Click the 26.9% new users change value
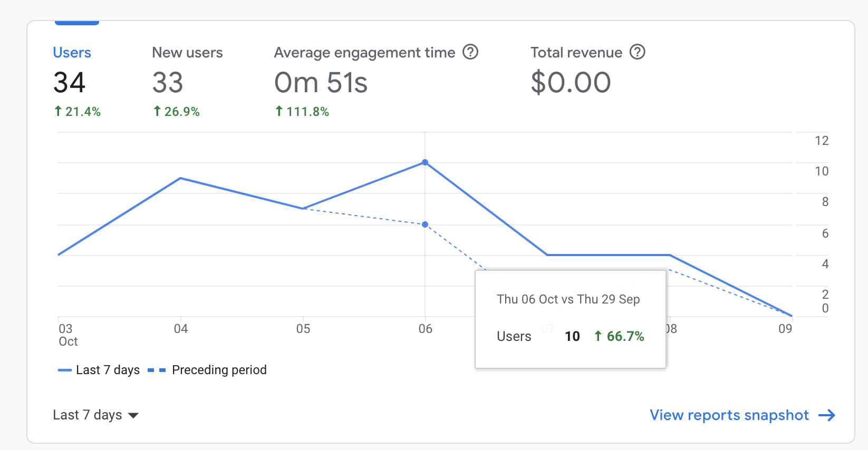The image size is (868, 450). click(x=176, y=112)
